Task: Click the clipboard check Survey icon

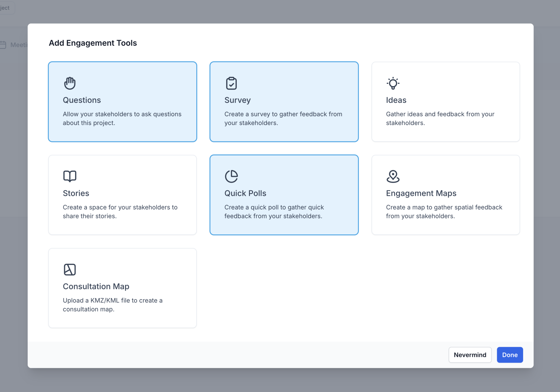Action: click(x=231, y=83)
